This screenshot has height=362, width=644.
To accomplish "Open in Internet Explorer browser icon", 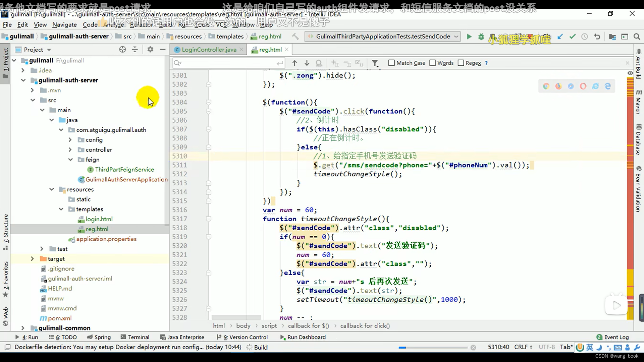I will click(x=595, y=86).
